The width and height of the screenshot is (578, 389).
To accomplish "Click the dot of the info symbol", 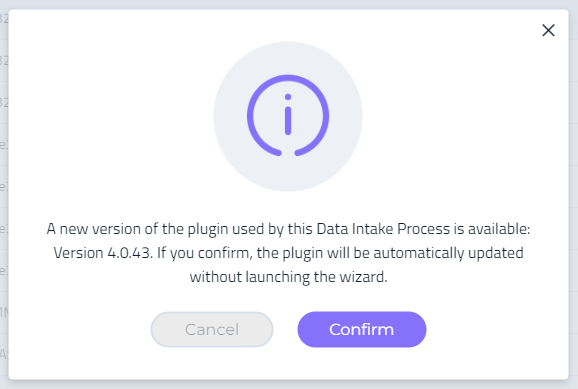I will [x=288, y=97].
